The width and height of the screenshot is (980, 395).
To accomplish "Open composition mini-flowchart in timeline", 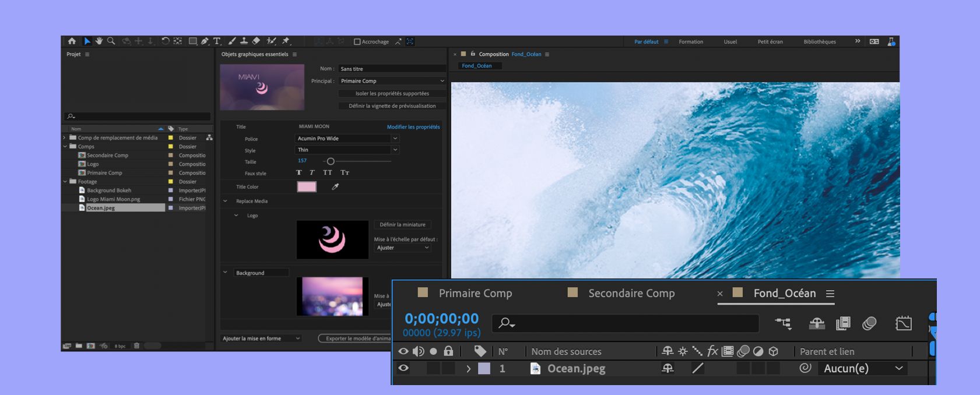I will (783, 323).
